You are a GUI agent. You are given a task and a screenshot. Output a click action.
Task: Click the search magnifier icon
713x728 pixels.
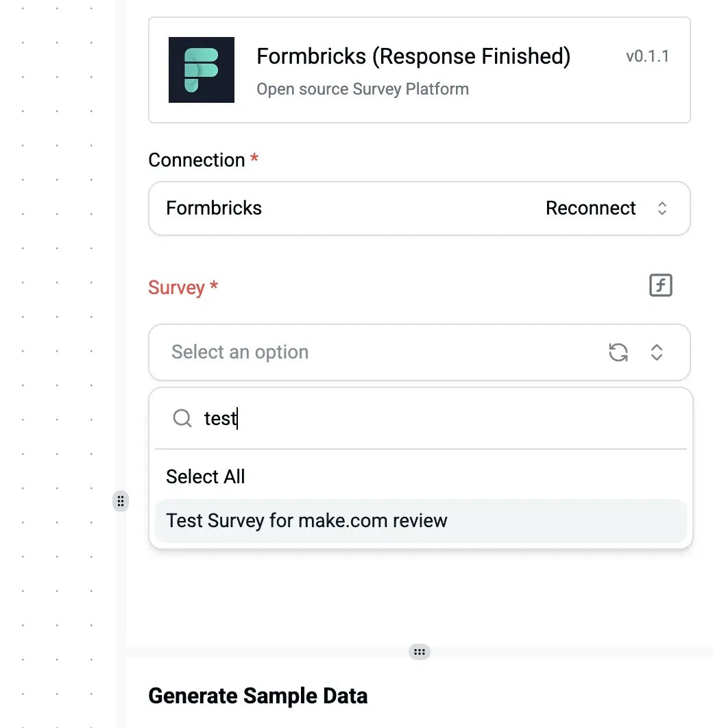click(182, 418)
